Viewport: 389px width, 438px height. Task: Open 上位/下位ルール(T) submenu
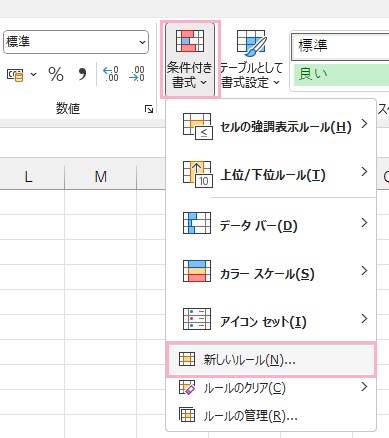pos(271,174)
